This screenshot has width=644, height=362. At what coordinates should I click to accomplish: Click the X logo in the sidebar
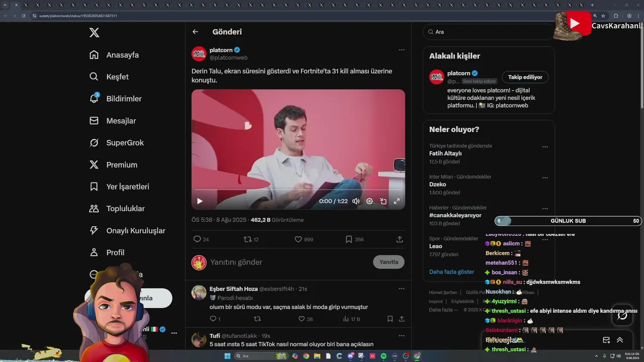pyautogui.click(x=94, y=33)
